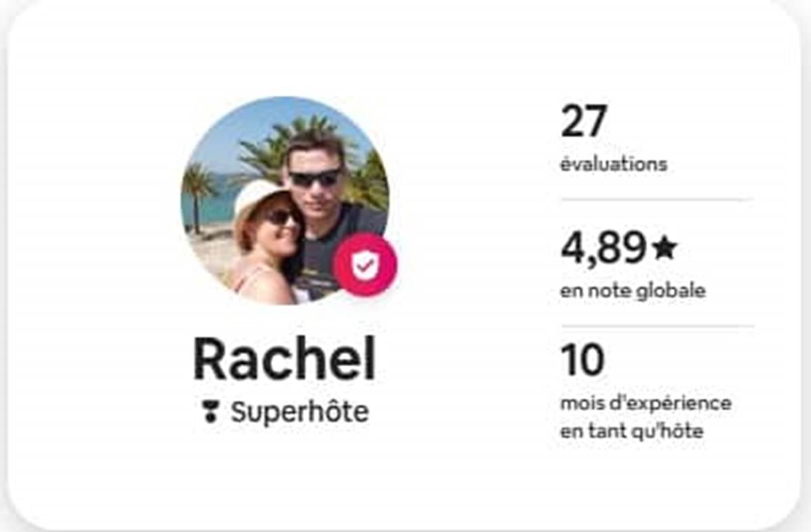This screenshot has width=811, height=532.
Task: Click the 'en tant qu'hôte' text line
Action: click(x=631, y=431)
